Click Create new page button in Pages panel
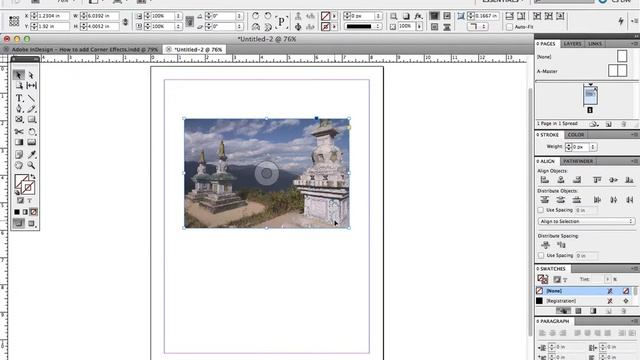This screenshot has width=640, height=360. [x=609, y=124]
